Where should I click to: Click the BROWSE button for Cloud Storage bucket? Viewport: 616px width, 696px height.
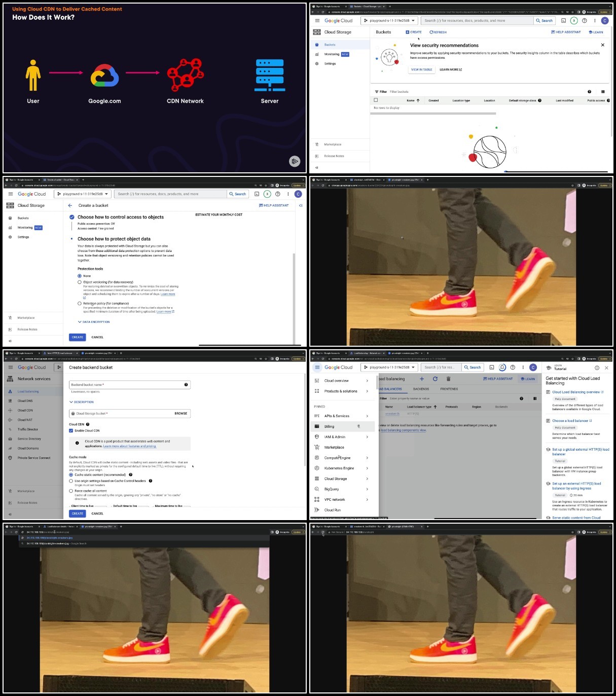click(x=181, y=414)
